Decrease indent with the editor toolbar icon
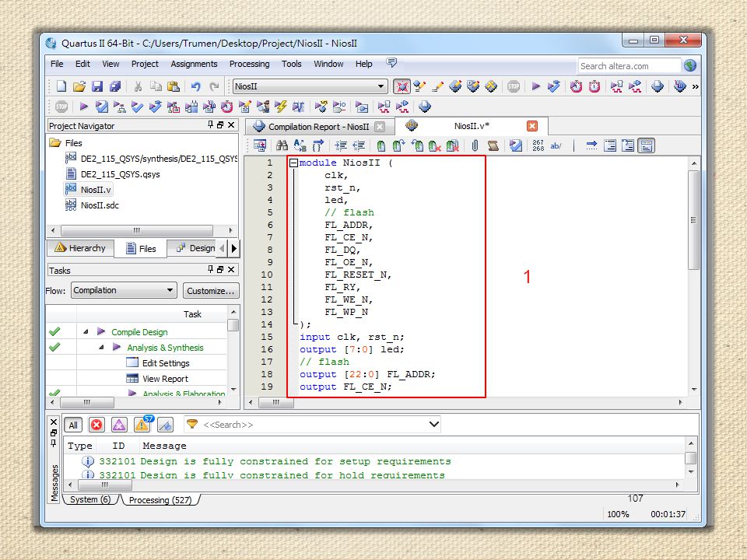 tap(359, 145)
